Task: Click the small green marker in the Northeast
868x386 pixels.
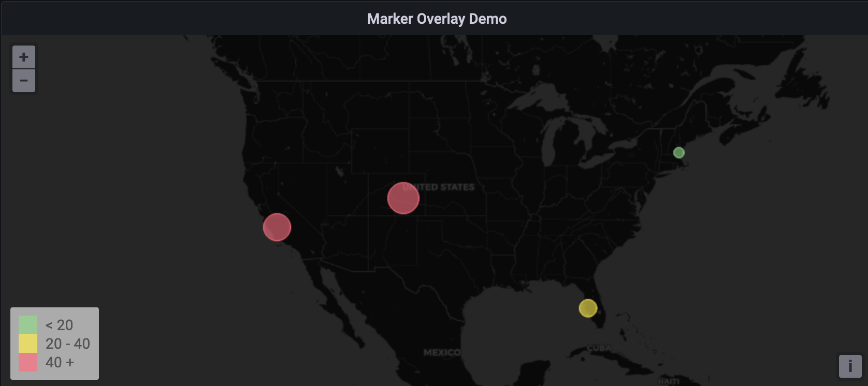Action: click(x=678, y=153)
